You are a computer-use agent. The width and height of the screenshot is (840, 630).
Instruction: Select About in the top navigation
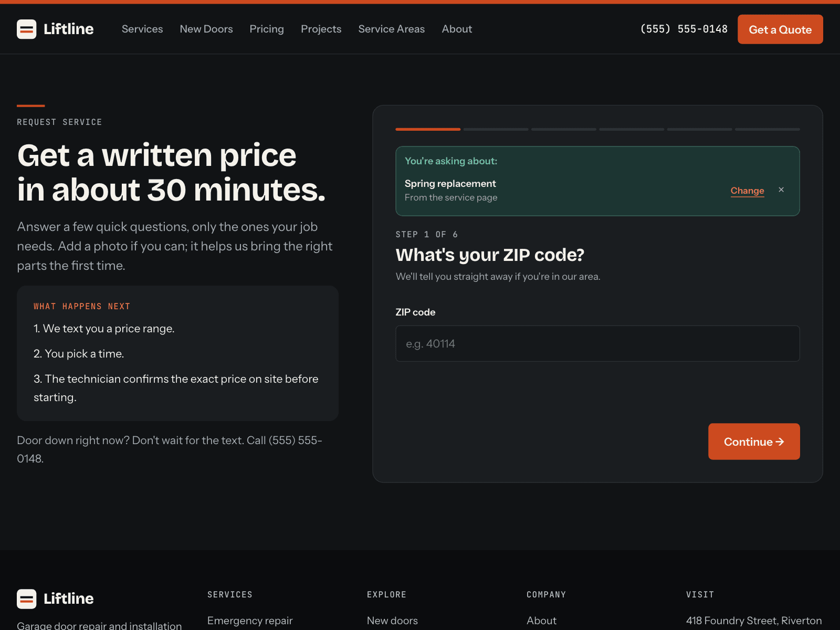pos(457,29)
